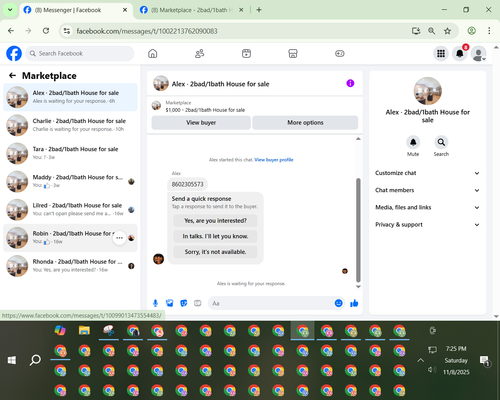
Task: Open listing thumbnail in the right panel
Action: pyautogui.click(x=428, y=91)
